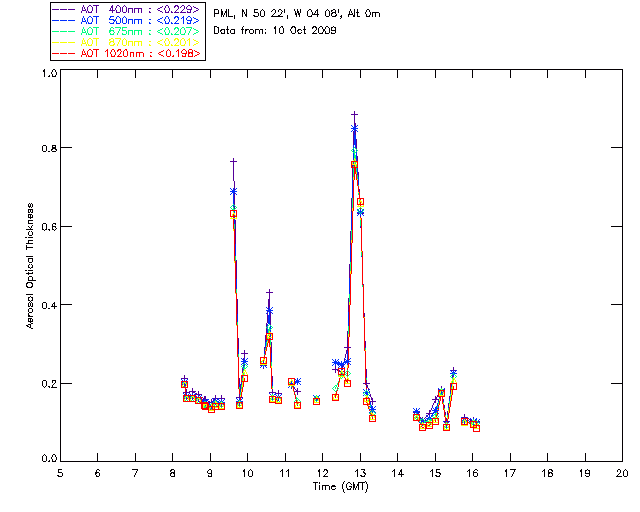Click the first data point after 8 GMT

(x=184, y=381)
